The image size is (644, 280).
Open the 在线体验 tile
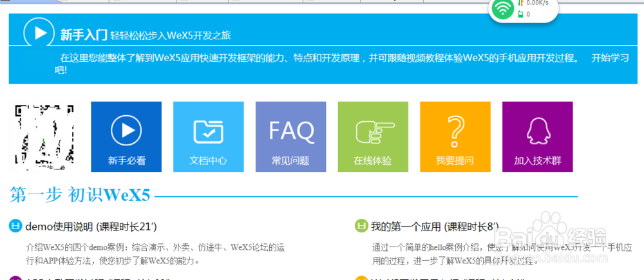click(x=373, y=136)
